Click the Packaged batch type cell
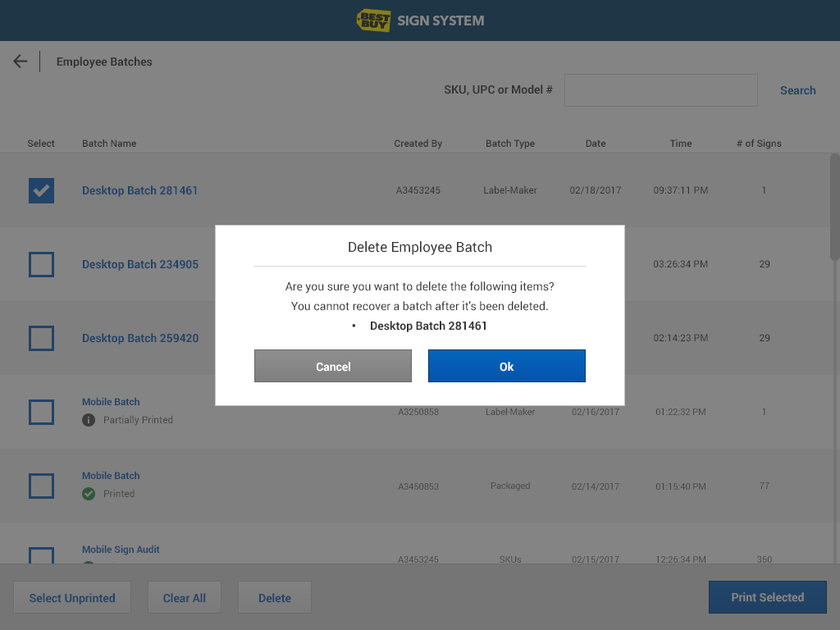The image size is (840, 630). (510, 486)
